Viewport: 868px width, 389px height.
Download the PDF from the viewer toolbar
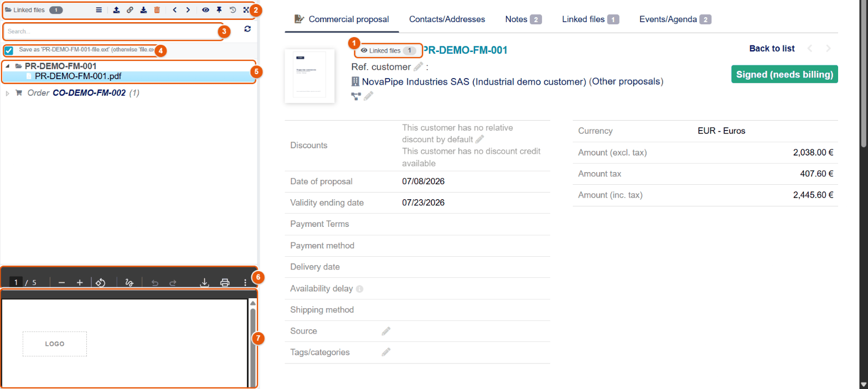[204, 283]
